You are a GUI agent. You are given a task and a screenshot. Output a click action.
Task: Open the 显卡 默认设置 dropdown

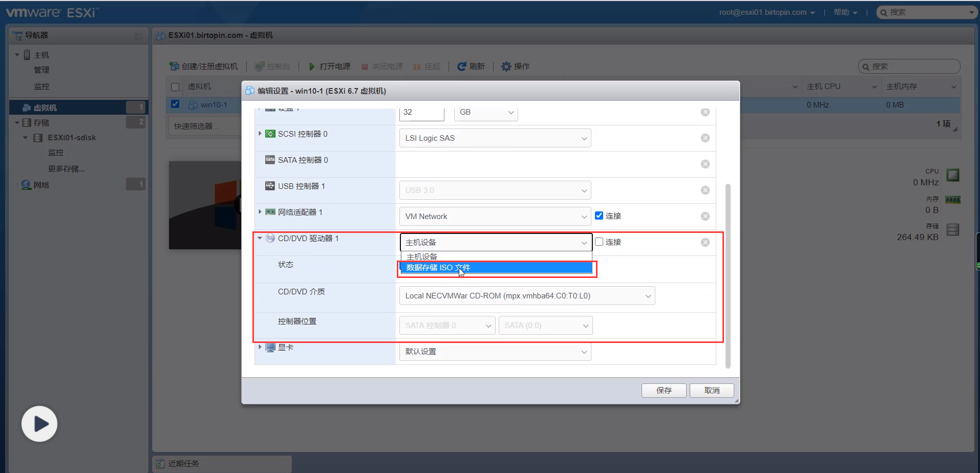tap(495, 351)
